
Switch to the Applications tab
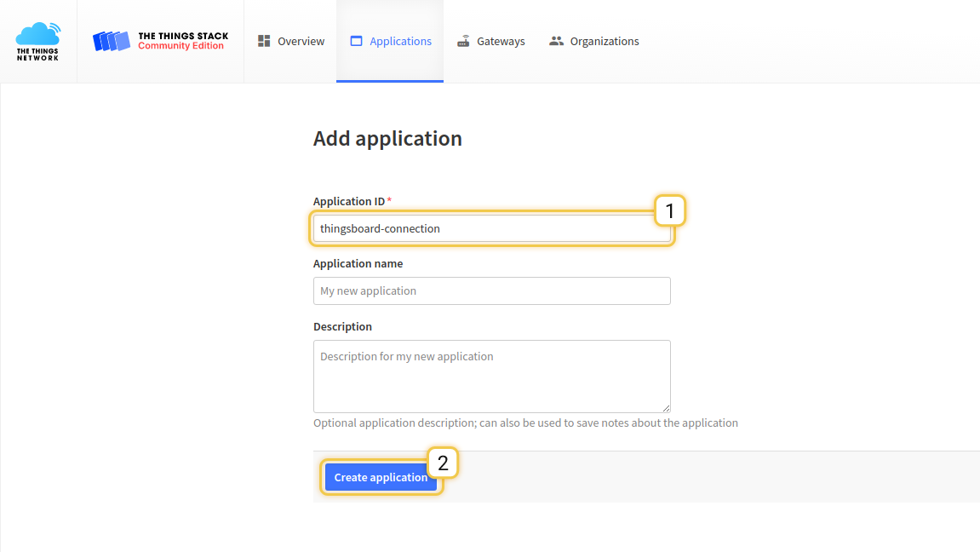390,41
